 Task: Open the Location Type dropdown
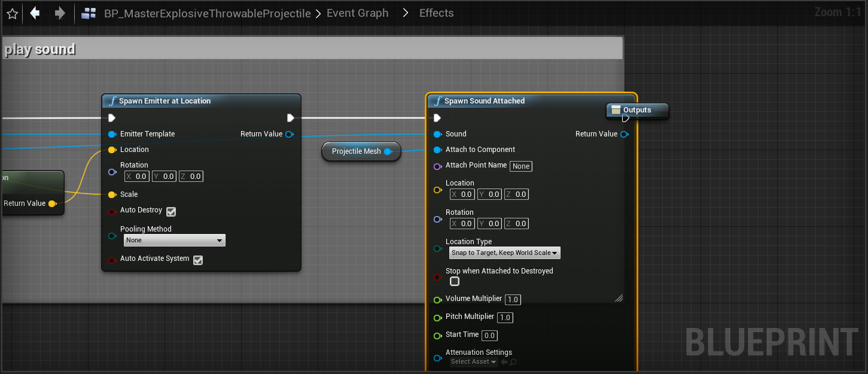point(504,253)
